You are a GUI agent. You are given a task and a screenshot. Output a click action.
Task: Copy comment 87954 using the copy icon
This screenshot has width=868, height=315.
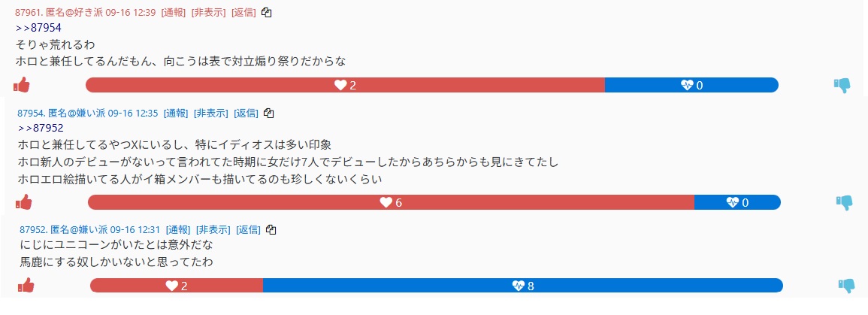[x=269, y=113]
